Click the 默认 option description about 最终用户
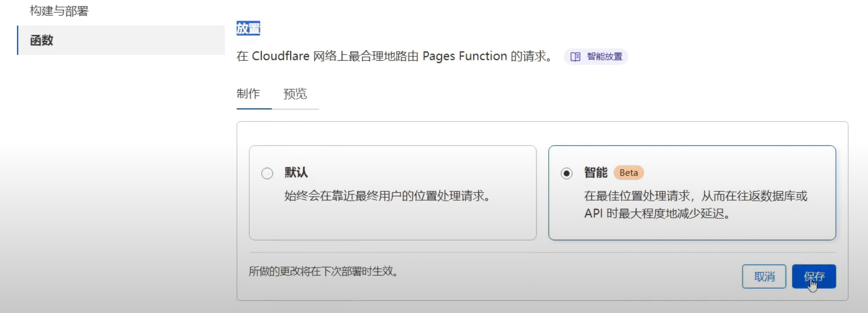The width and height of the screenshot is (868, 313). pos(388,196)
